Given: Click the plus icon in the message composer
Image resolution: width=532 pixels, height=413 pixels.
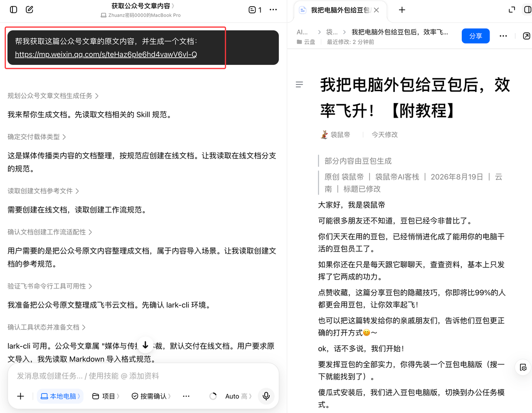Looking at the screenshot, I should [20, 396].
